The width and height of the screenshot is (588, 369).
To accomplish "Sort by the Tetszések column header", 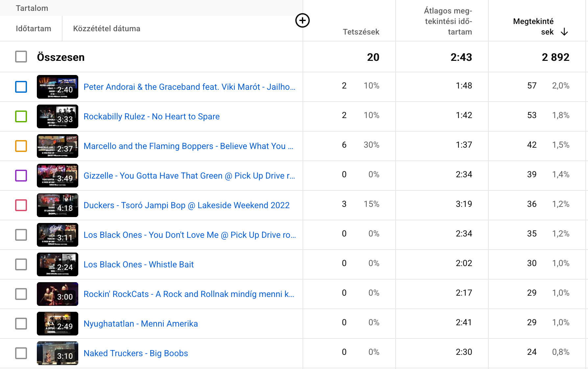I will coord(361,32).
